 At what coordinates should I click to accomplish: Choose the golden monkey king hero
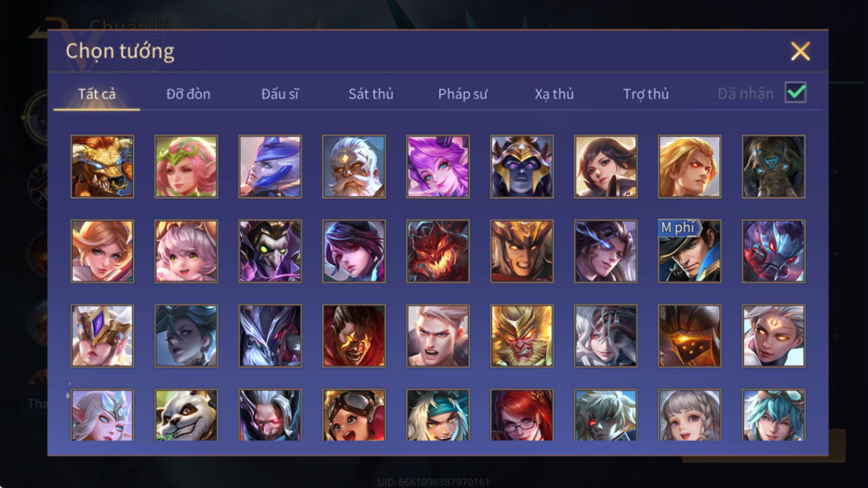521,336
